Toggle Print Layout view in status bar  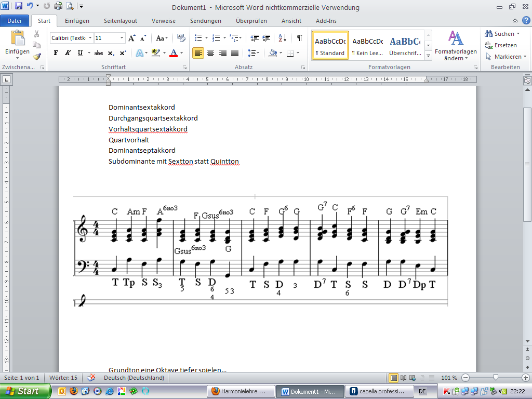pyautogui.click(x=393, y=378)
